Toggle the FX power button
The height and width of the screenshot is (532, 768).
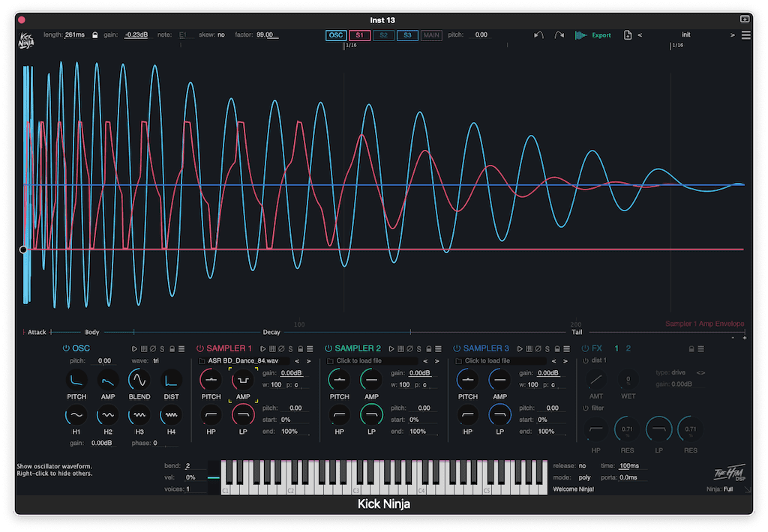point(585,348)
